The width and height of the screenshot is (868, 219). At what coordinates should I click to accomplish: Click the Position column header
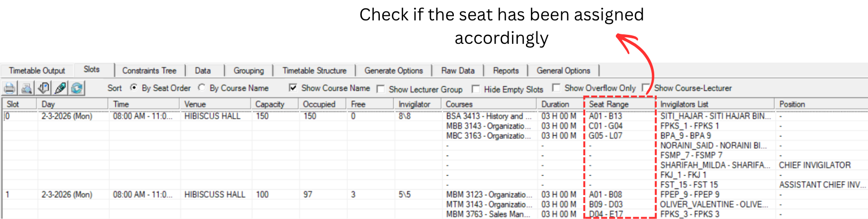[x=821, y=104]
